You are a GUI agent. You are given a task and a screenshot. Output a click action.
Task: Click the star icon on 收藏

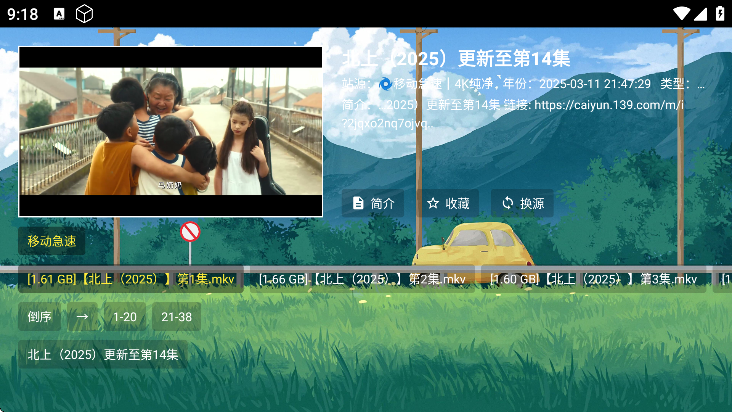433,203
